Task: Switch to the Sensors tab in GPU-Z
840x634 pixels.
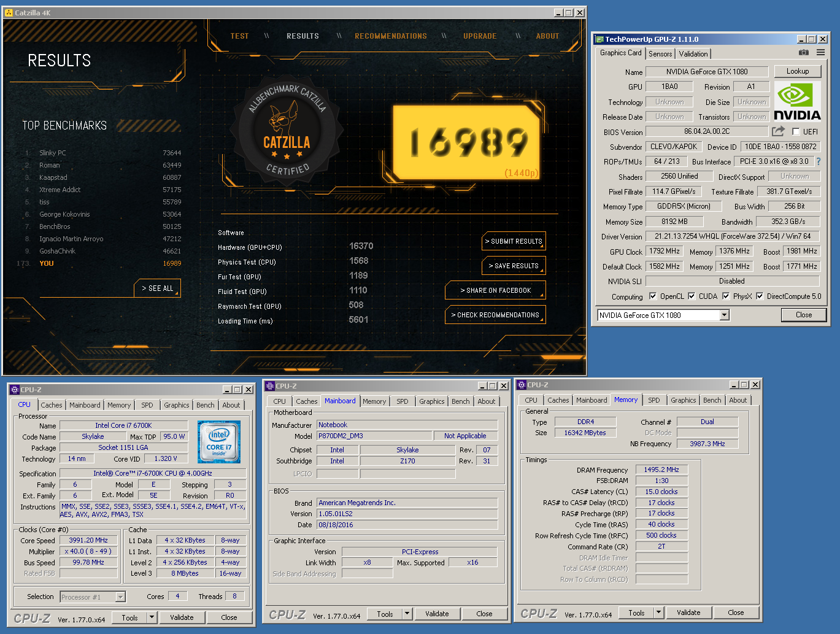Action: 660,54
